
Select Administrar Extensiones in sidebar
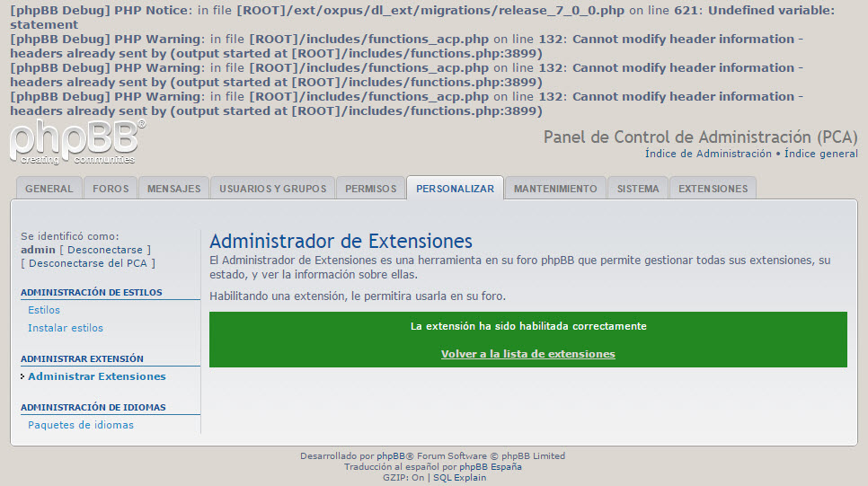97,376
